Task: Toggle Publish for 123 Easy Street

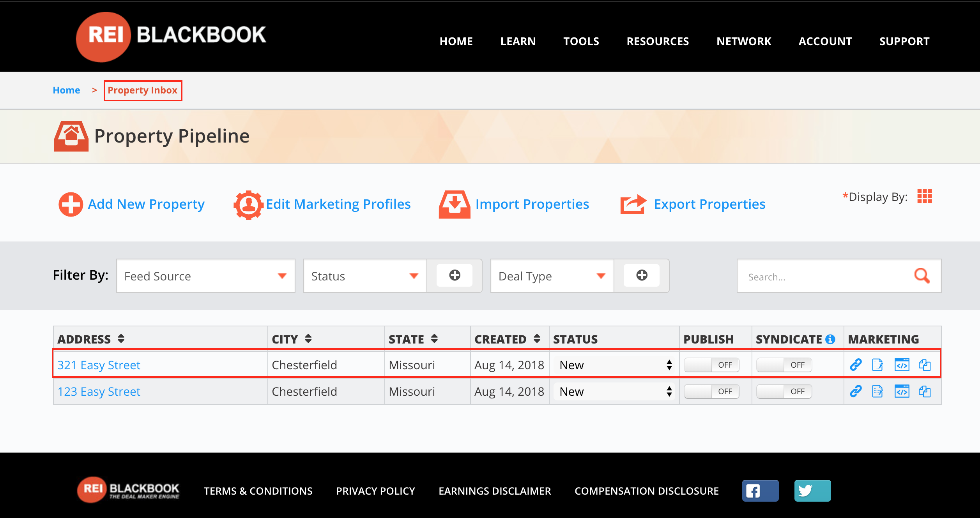Action: 711,391
